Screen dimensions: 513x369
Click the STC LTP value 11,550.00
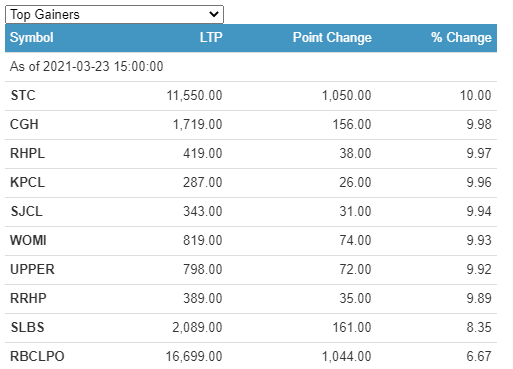click(x=194, y=95)
